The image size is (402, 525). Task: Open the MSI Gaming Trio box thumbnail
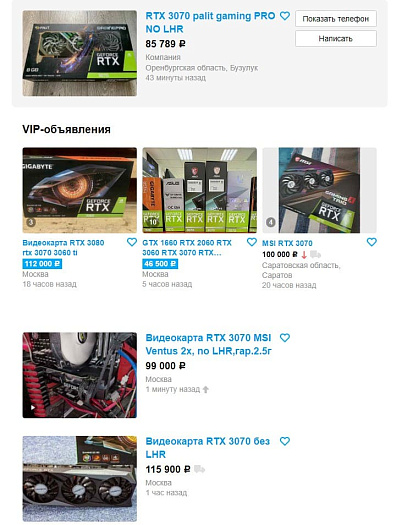click(x=319, y=190)
